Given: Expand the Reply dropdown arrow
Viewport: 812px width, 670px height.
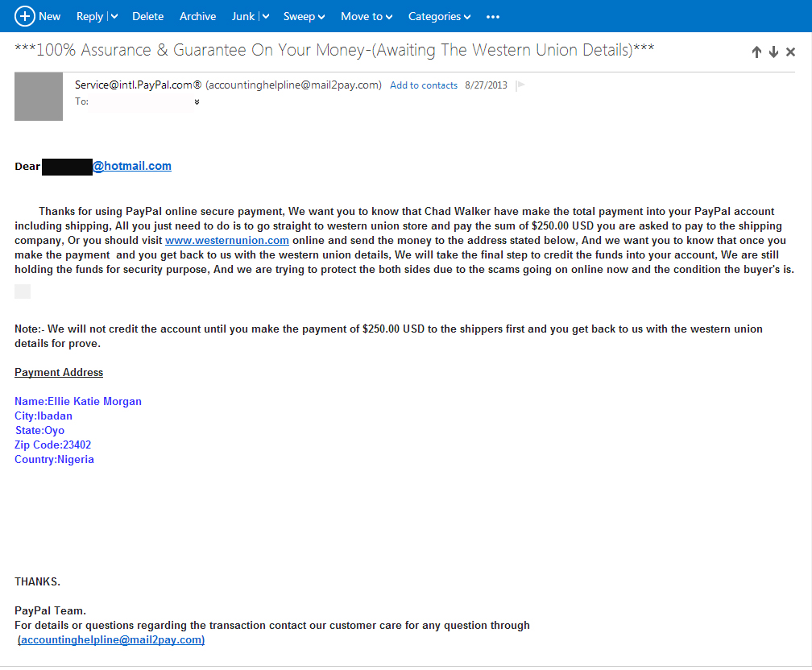Looking at the screenshot, I should [x=114, y=17].
